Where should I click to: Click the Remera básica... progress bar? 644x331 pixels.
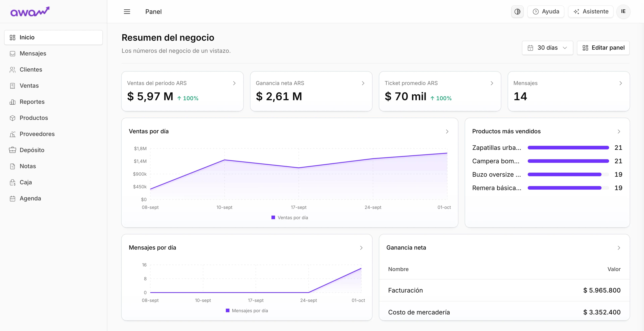click(568, 188)
